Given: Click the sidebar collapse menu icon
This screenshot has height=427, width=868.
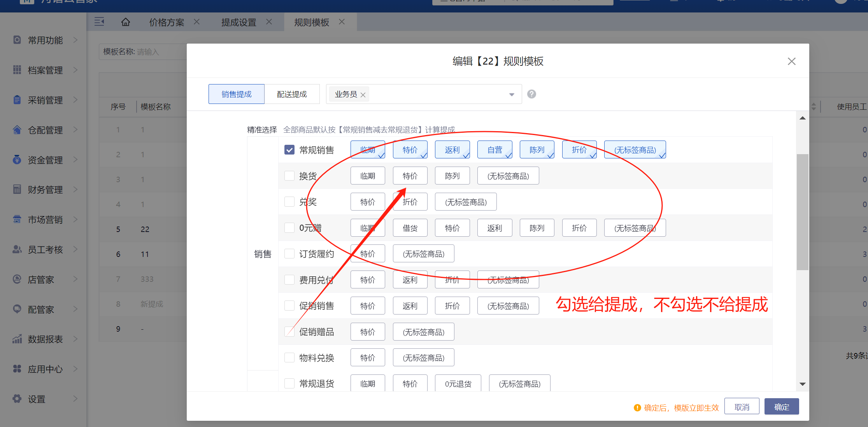Looking at the screenshot, I should pyautogui.click(x=99, y=22).
